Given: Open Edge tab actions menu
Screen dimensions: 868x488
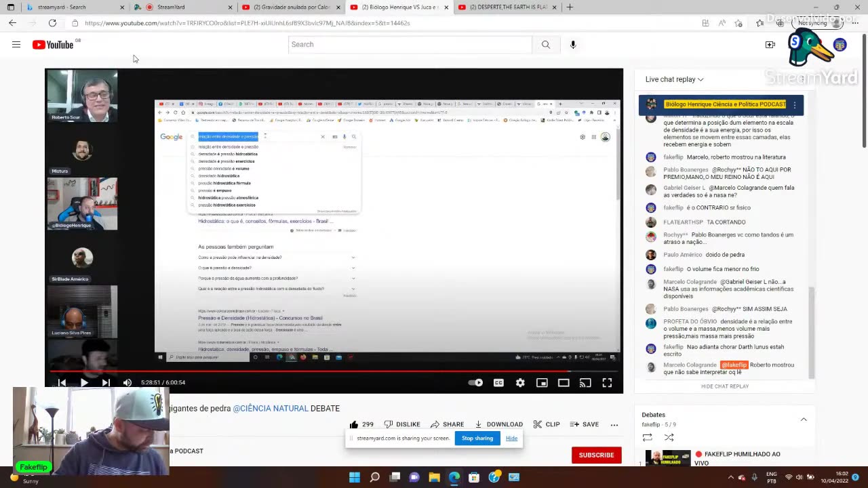Looking at the screenshot, I should tap(10, 7).
